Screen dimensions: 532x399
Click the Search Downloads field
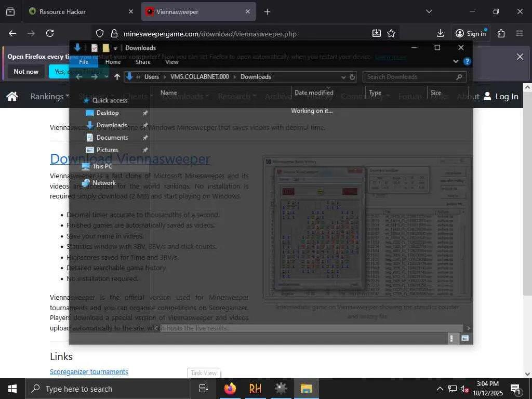pos(414,77)
